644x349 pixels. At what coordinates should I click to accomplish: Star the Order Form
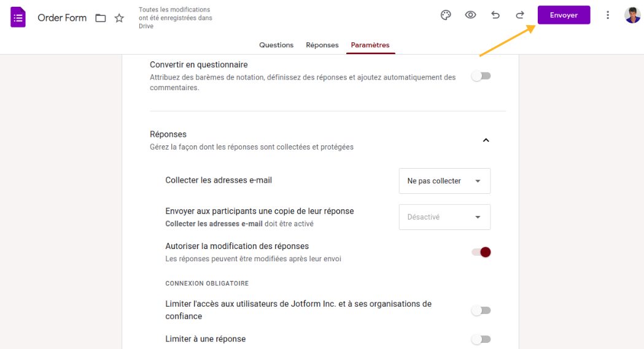click(x=119, y=18)
